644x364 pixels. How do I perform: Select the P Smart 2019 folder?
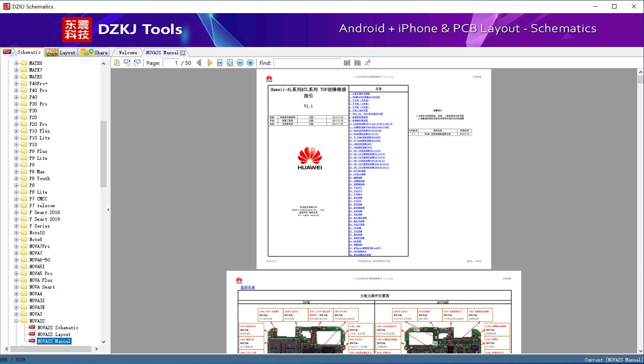pos(44,219)
